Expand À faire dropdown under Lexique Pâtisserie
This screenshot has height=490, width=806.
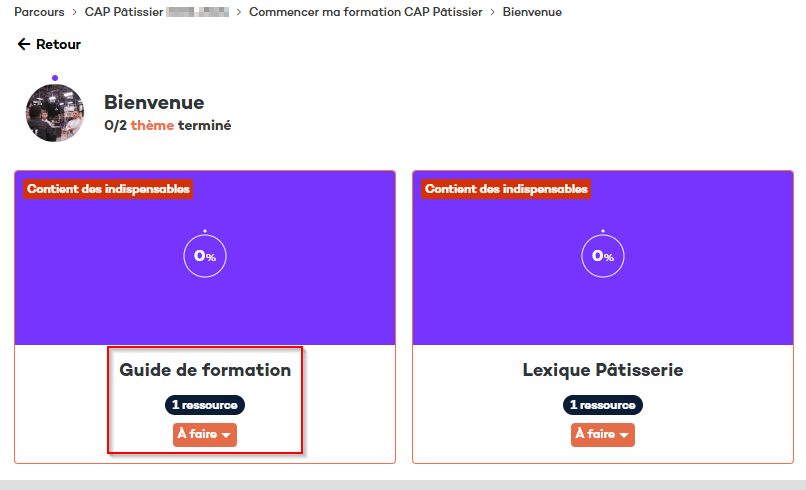(603, 435)
